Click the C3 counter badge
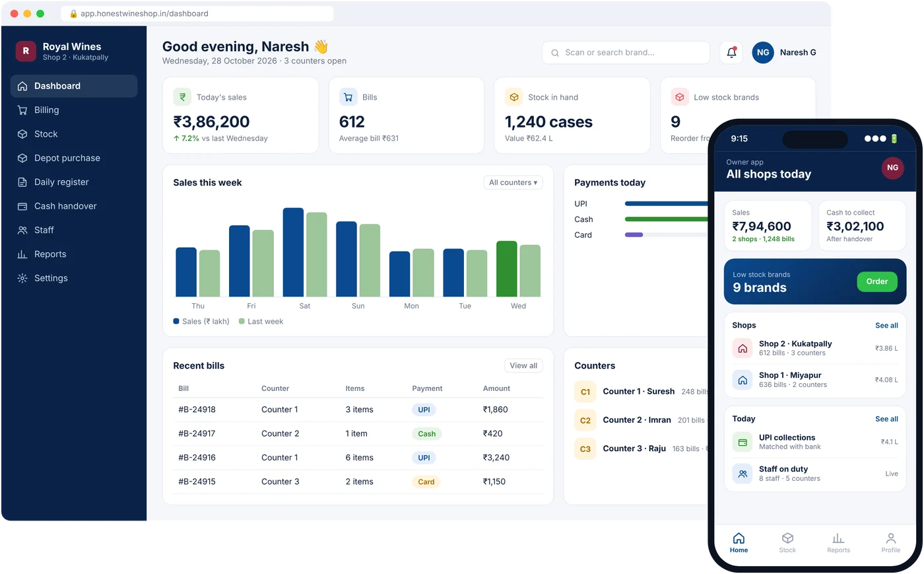The image size is (924, 574). 585,449
